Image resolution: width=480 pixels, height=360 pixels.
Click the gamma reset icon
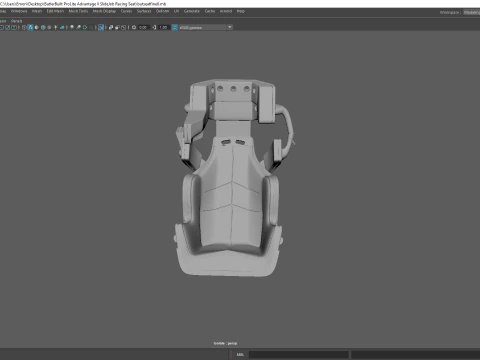pyautogui.click(x=154, y=27)
